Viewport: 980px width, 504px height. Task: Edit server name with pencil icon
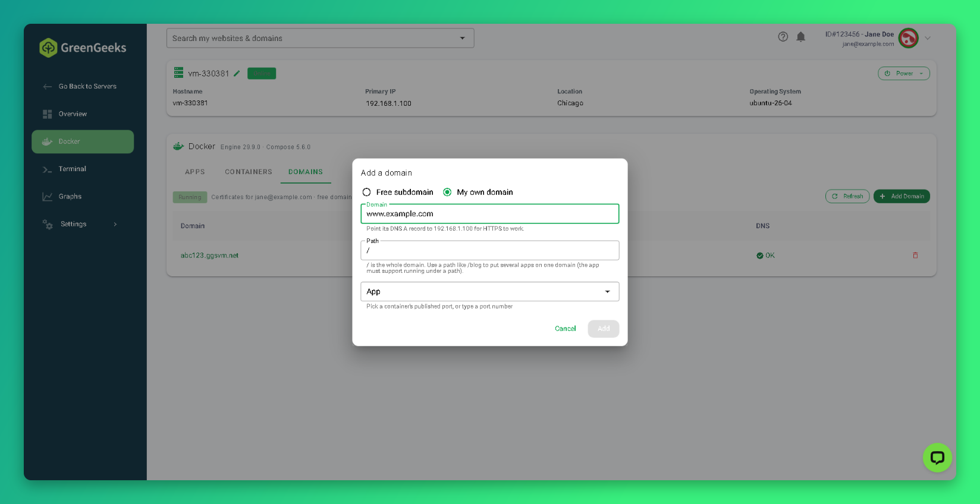[x=237, y=74]
